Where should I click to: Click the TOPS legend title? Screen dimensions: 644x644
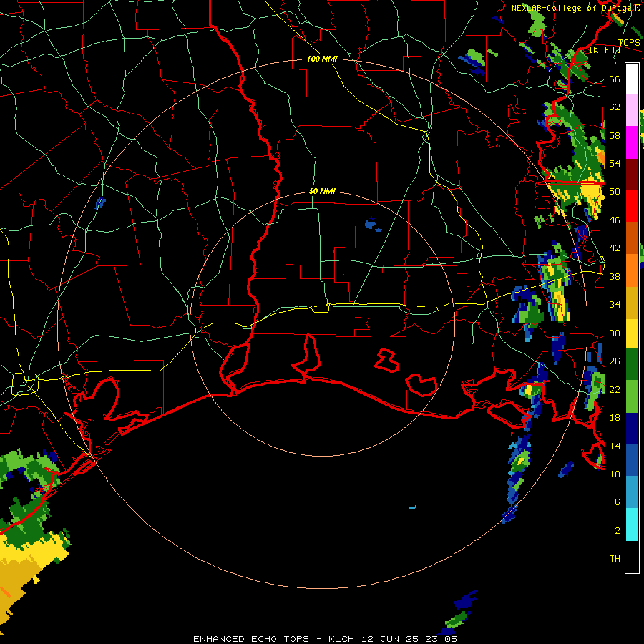(x=629, y=43)
